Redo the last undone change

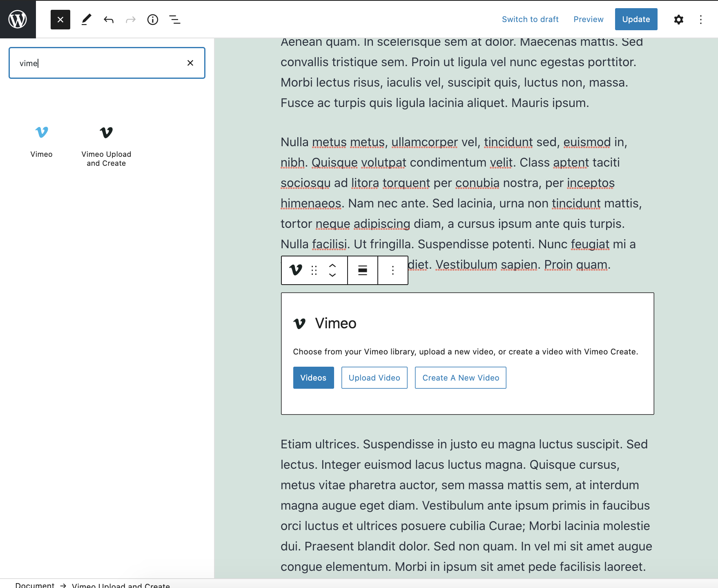coord(131,20)
